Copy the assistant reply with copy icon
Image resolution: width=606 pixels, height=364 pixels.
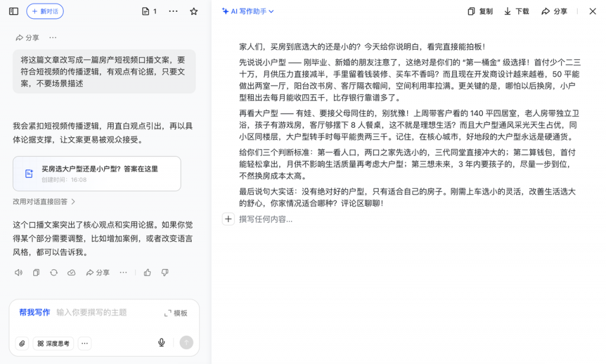[x=36, y=272]
